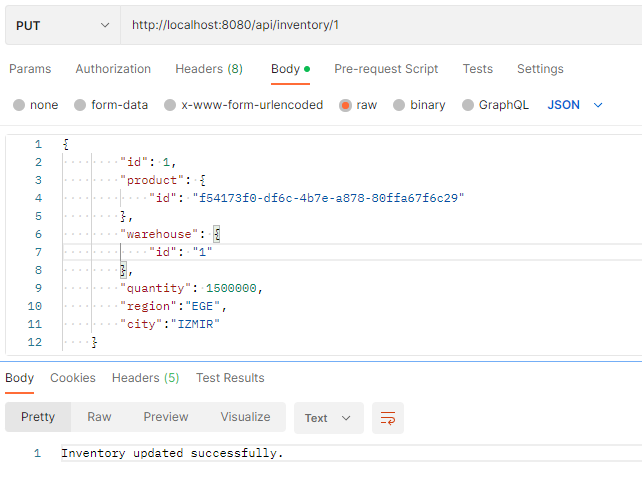
Task: Open the request Settings tab
Action: click(540, 69)
